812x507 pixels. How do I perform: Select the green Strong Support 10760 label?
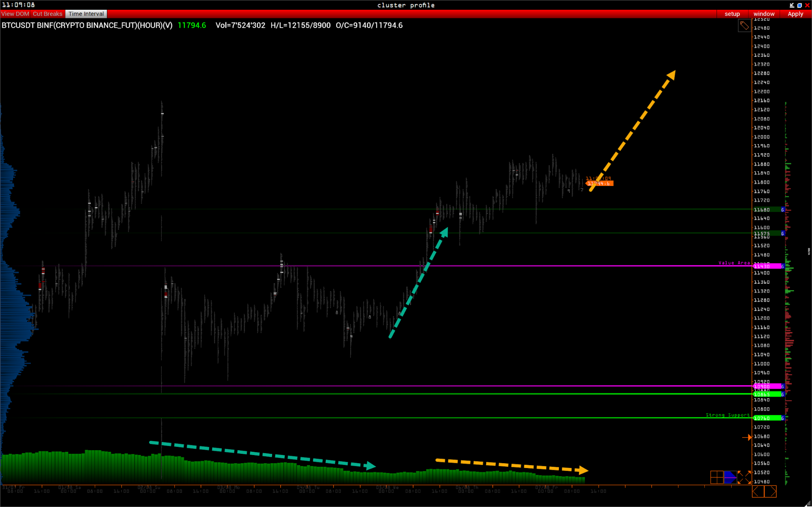(x=767, y=418)
